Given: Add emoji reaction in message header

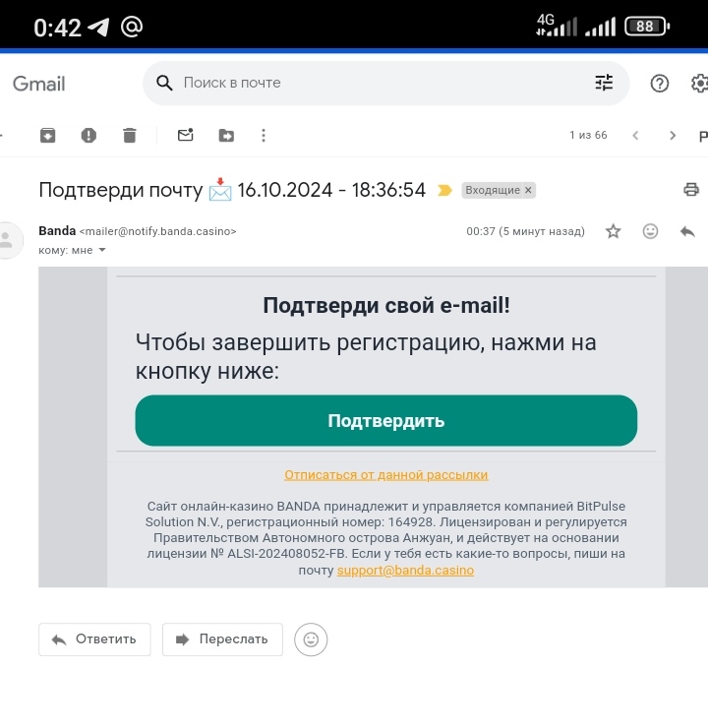Looking at the screenshot, I should (650, 231).
